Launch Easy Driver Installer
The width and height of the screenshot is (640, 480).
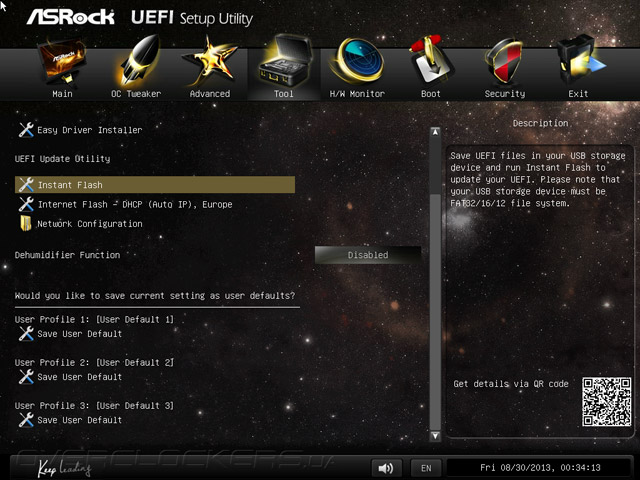[90, 130]
